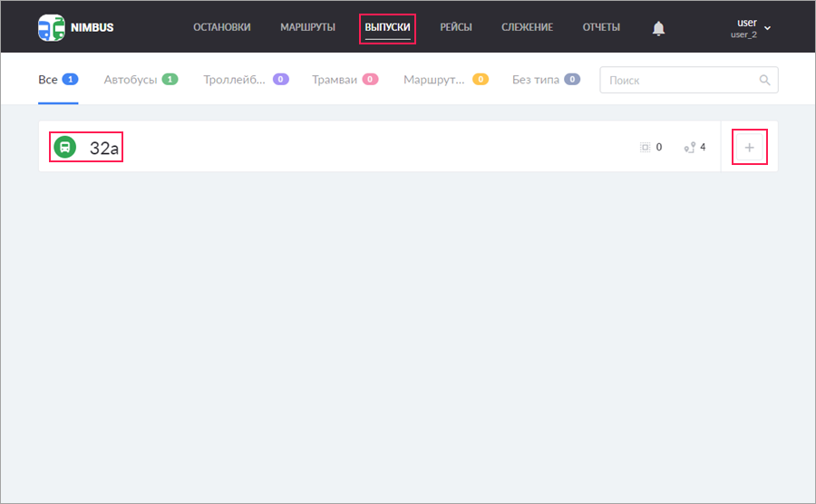Switch to the Без типа tab

(x=546, y=80)
